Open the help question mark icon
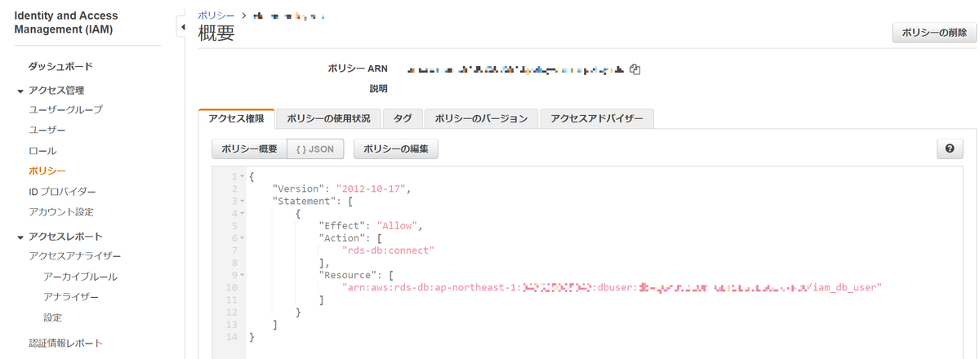 point(950,149)
